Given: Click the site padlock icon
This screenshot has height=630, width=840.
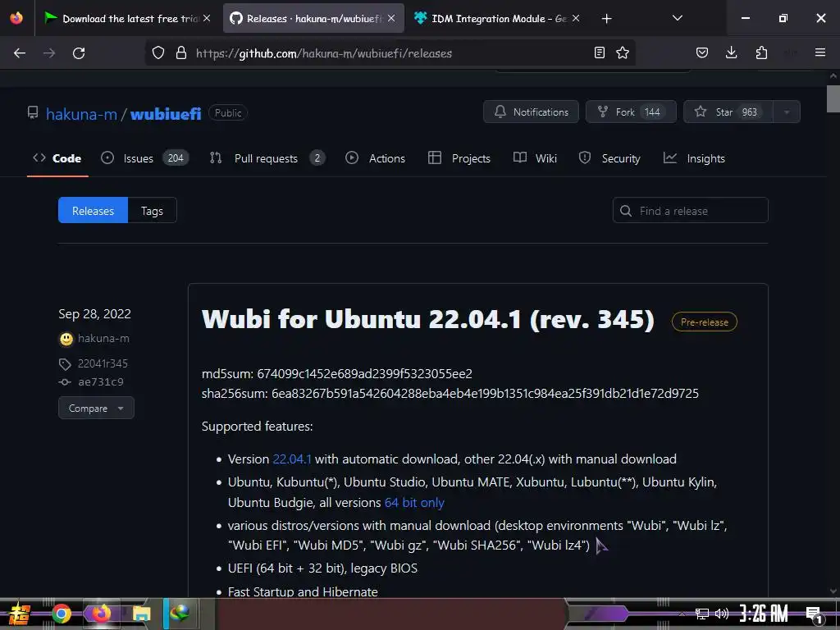Looking at the screenshot, I should click(181, 52).
